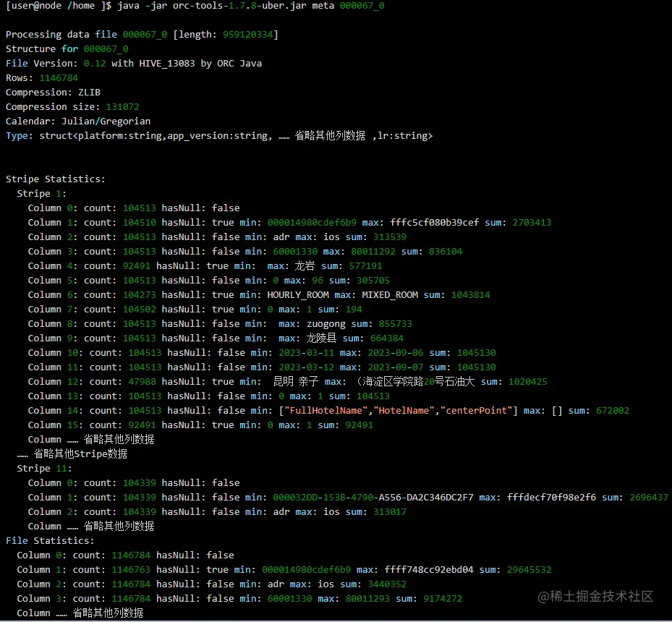Viewport: 672px width, 622px height.
Task: Click the struct type definition text
Action: coord(236,136)
